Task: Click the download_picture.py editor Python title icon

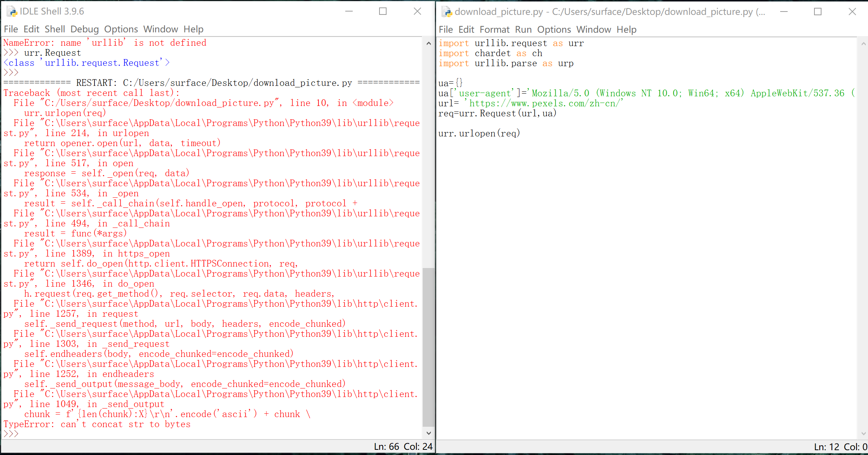Action: [x=446, y=12]
